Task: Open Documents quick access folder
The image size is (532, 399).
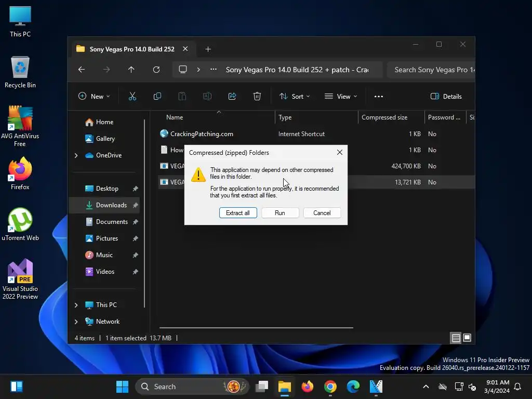Action: pos(112,221)
